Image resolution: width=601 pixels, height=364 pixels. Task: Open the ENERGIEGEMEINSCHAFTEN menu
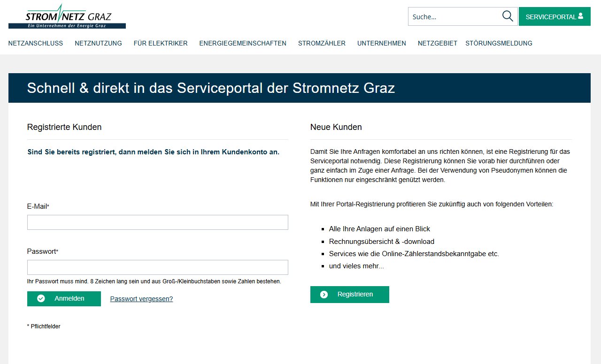243,43
